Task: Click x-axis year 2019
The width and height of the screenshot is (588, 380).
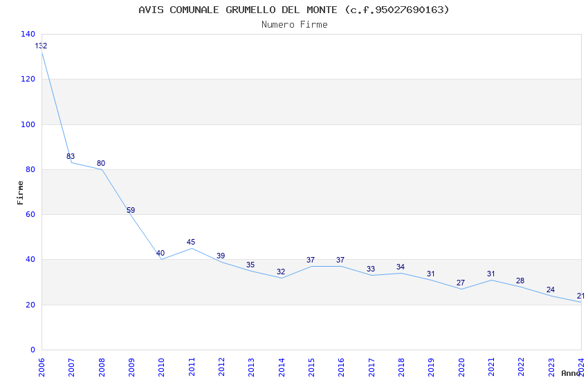Action: tap(431, 367)
